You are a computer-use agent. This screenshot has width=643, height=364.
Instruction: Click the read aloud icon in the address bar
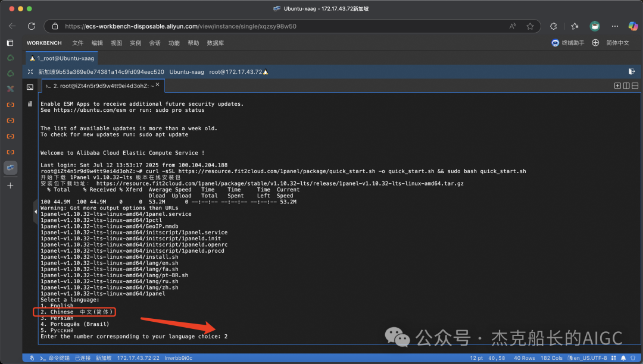[513, 26]
